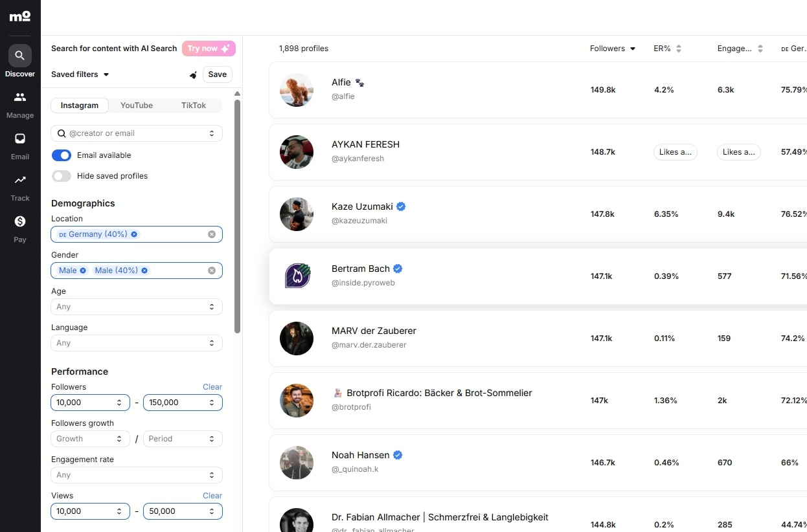Open the Email section from the sidebar
Image resolution: width=807 pixels, height=532 pixels.
pos(19,145)
